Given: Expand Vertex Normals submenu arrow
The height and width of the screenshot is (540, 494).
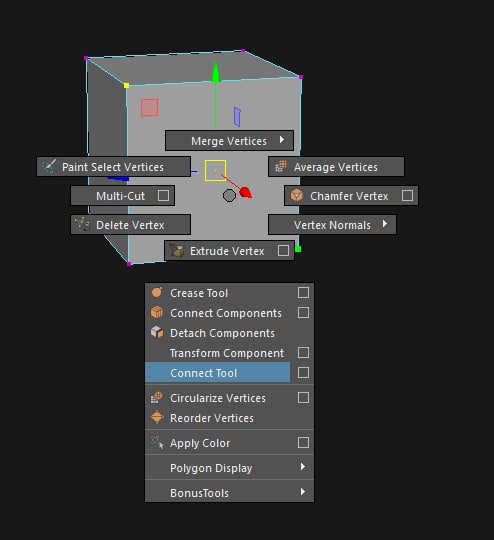Looking at the screenshot, I should point(384,224).
